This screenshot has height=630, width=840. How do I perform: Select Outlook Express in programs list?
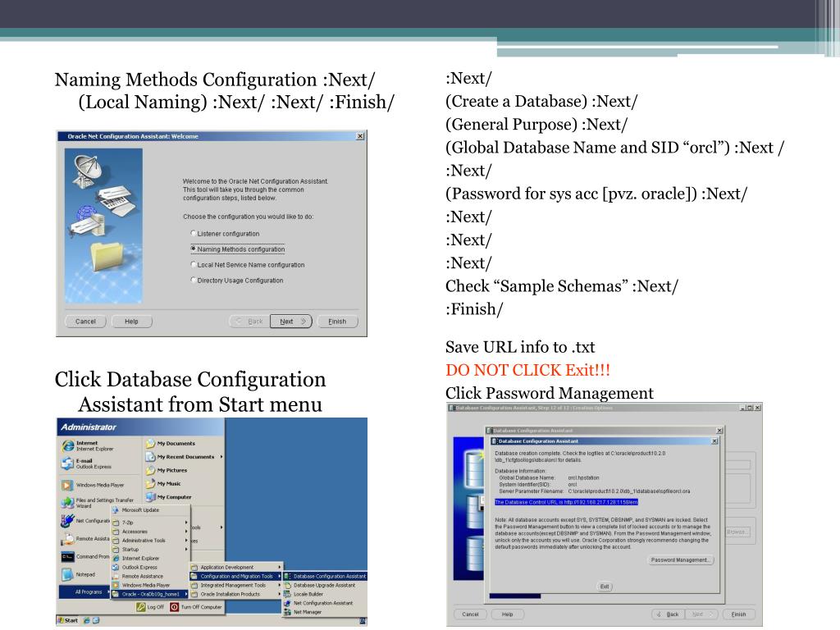pyautogui.click(x=150, y=567)
